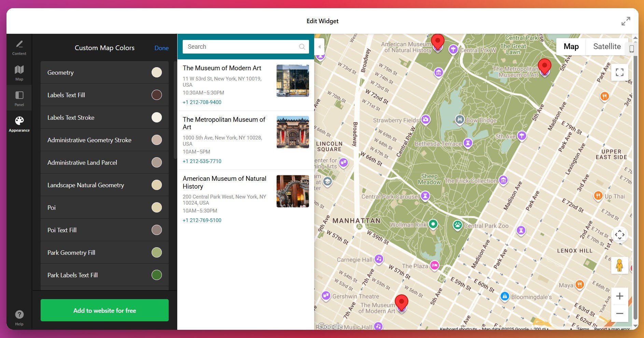Zoom out of the map
The image size is (644, 338).
[619, 313]
